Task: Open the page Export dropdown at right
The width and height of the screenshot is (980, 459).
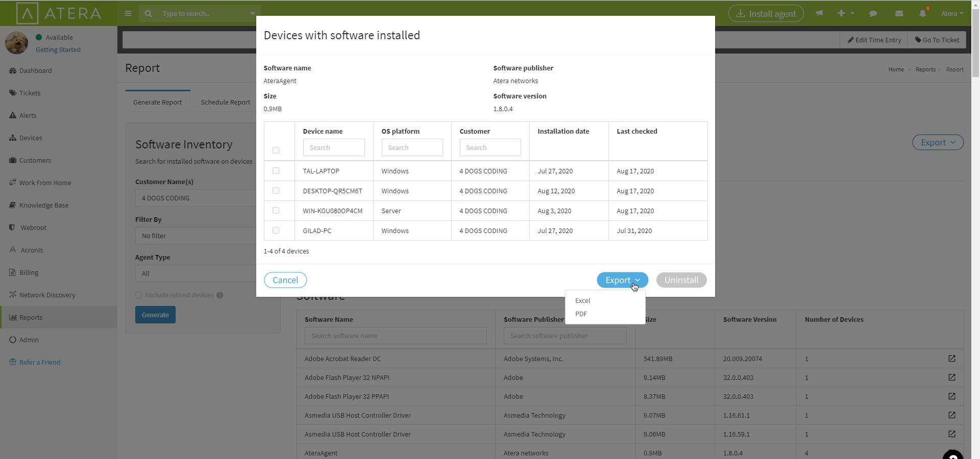Action: point(938,143)
